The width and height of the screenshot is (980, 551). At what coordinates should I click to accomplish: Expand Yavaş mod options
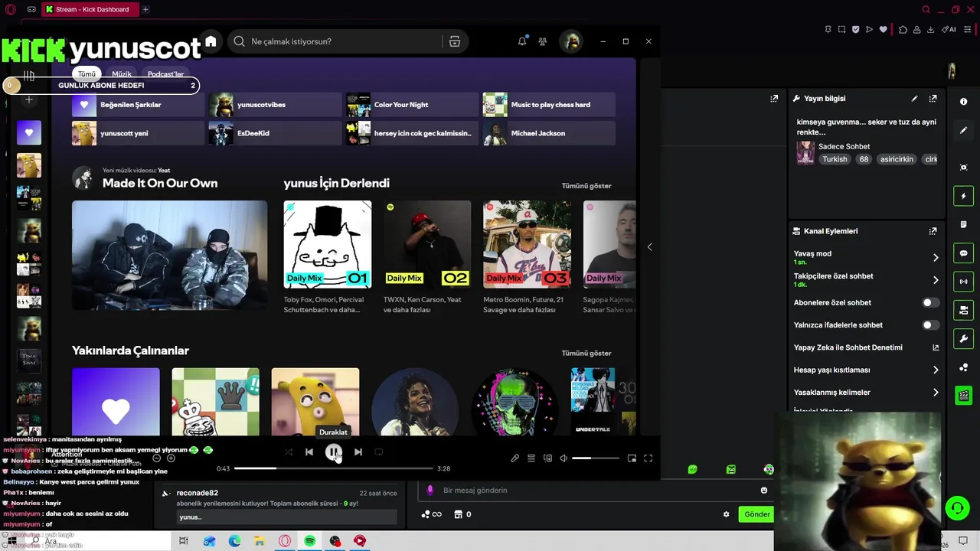[935, 258]
